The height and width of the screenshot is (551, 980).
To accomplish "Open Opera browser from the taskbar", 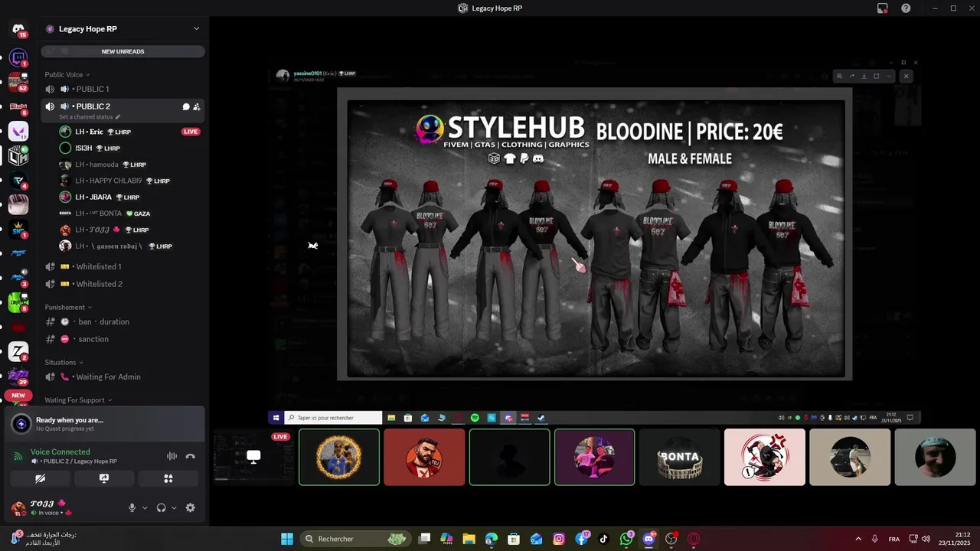I will pos(694,539).
